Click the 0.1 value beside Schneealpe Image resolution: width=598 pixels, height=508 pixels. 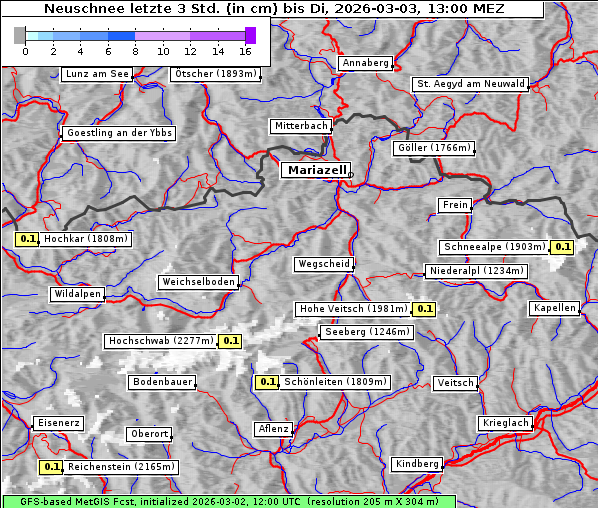coord(562,247)
